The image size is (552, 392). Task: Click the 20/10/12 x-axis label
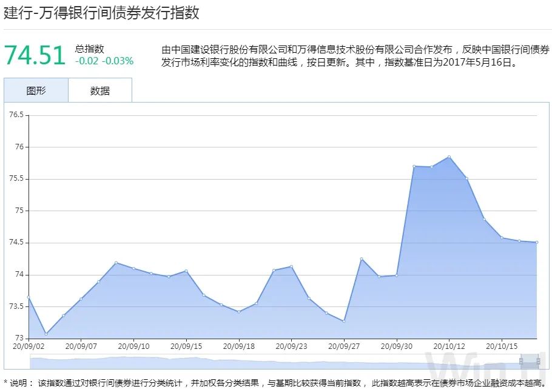pos(449,346)
